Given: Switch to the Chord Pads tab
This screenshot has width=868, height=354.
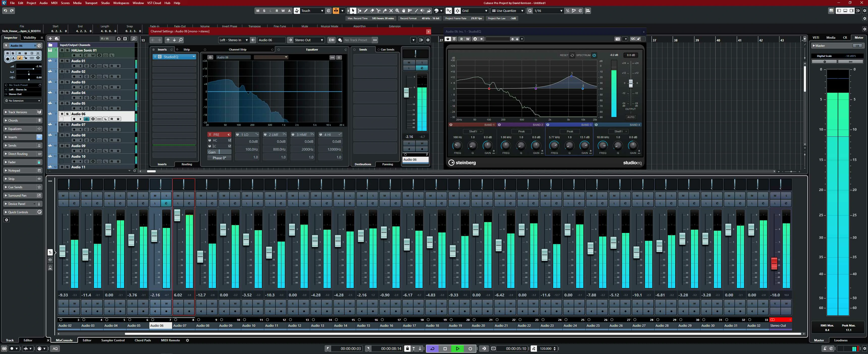Looking at the screenshot, I should pyautogui.click(x=143, y=340).
